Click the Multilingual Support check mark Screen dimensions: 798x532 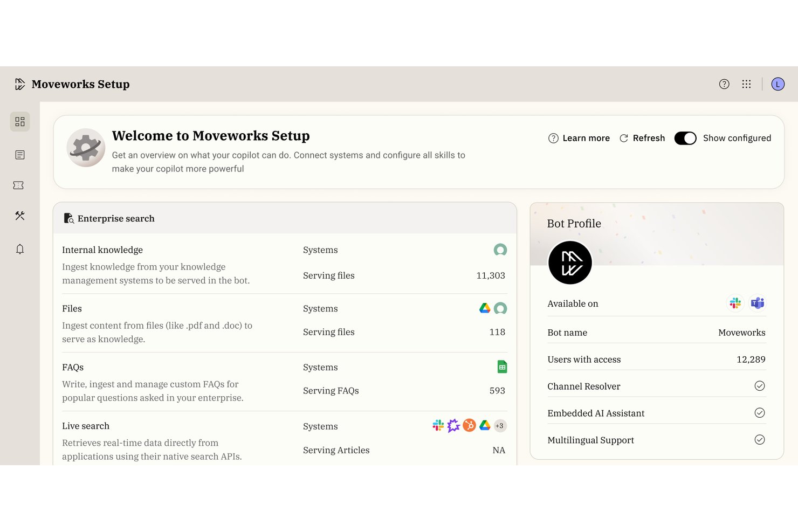(760, 440)
